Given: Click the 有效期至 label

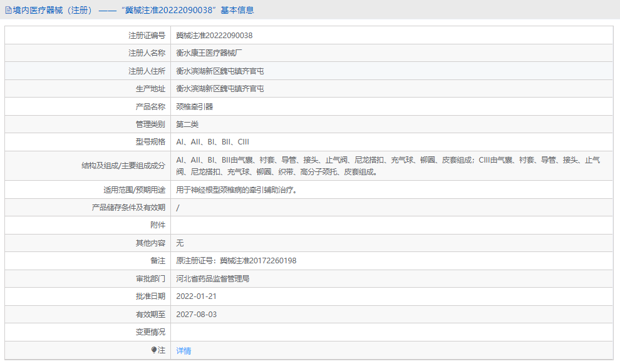Looking at the screenshot, I should point(150,315).
